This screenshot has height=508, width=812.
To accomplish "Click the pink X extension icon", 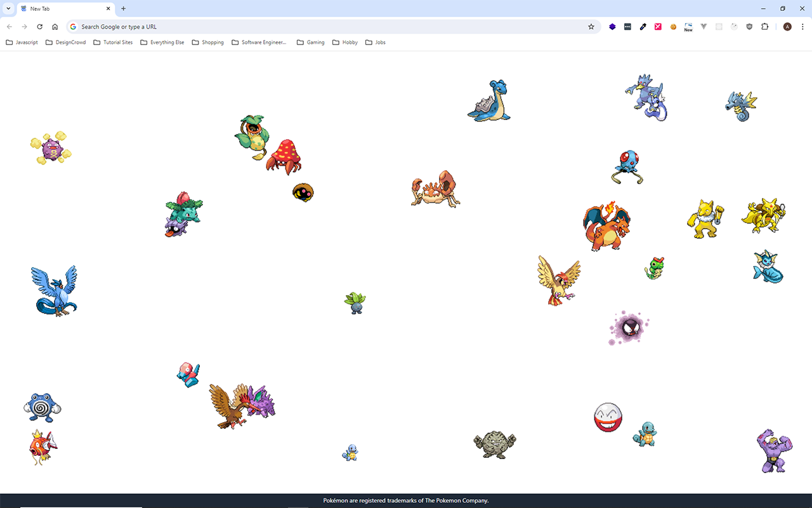I will coord(658,27).
